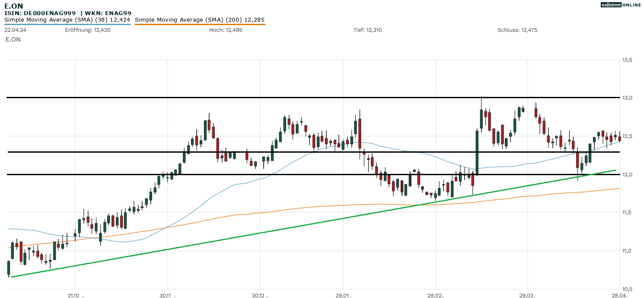This screenshot has height=298, width=644.
Task: Click the Schluss 12,475 value
Action: pyautogui.click(x=517, y=30)
